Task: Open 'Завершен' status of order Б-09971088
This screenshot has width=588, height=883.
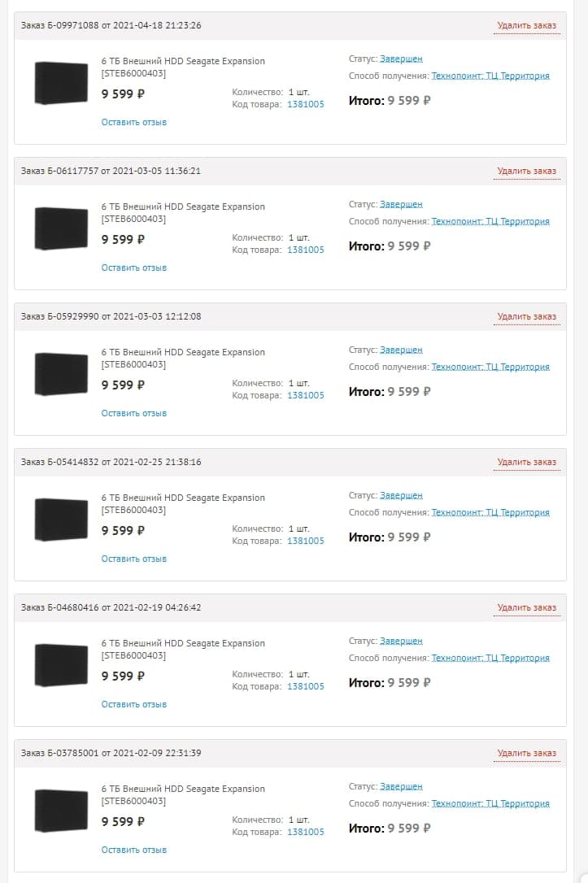Action: tap(401, 59)
